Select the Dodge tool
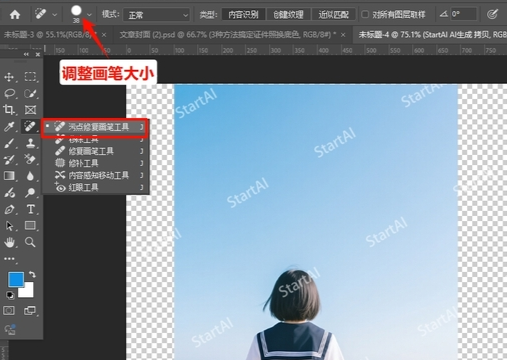Viewport: 507px width, 360px height. (30, 193)
